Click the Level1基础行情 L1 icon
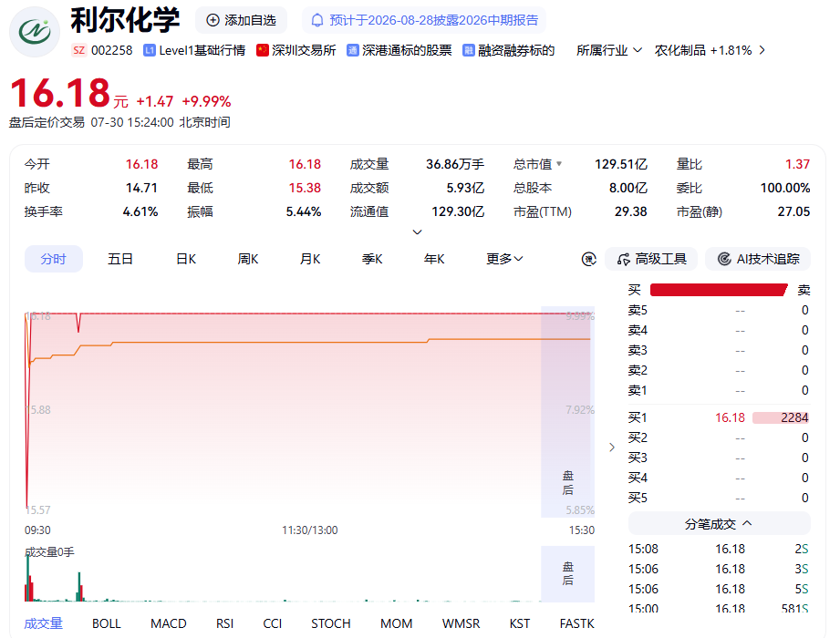Screen dimensions: 840x638 150,50
